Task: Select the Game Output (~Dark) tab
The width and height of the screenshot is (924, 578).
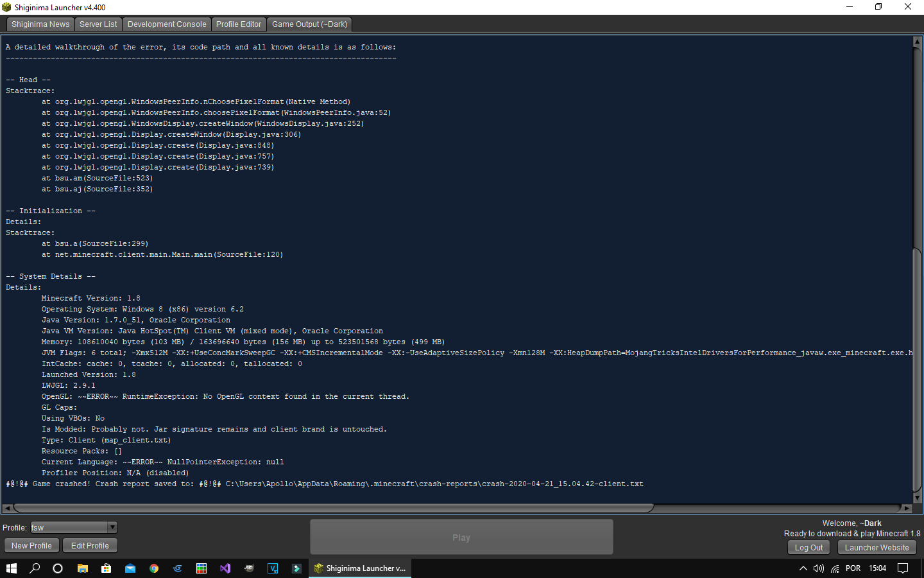Action: click(x=309, y=24)
